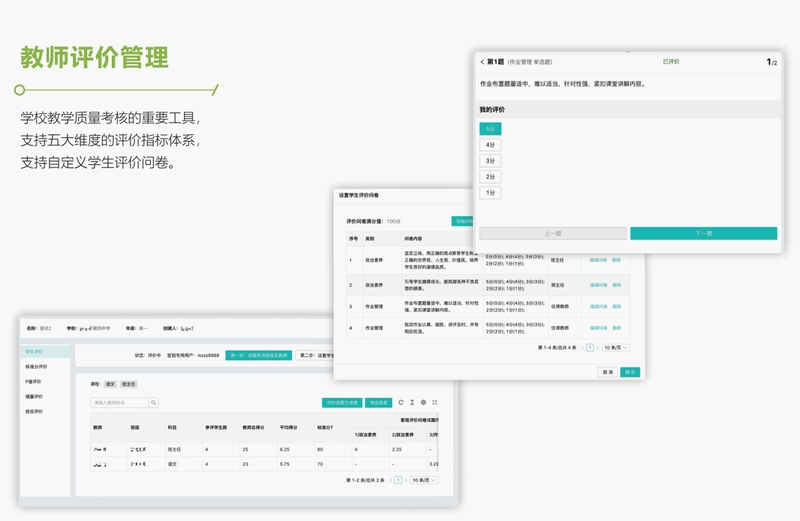Select the 4分 rating option
800x521 pixels.
[490, 145]
